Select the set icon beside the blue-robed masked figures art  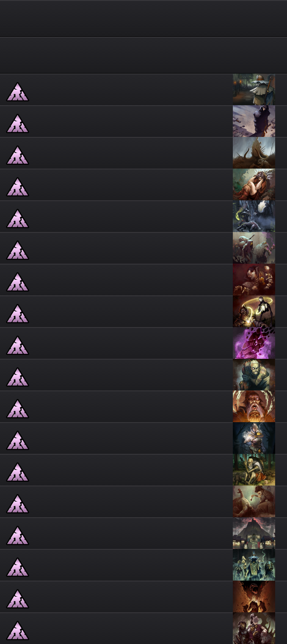[17, 567]
